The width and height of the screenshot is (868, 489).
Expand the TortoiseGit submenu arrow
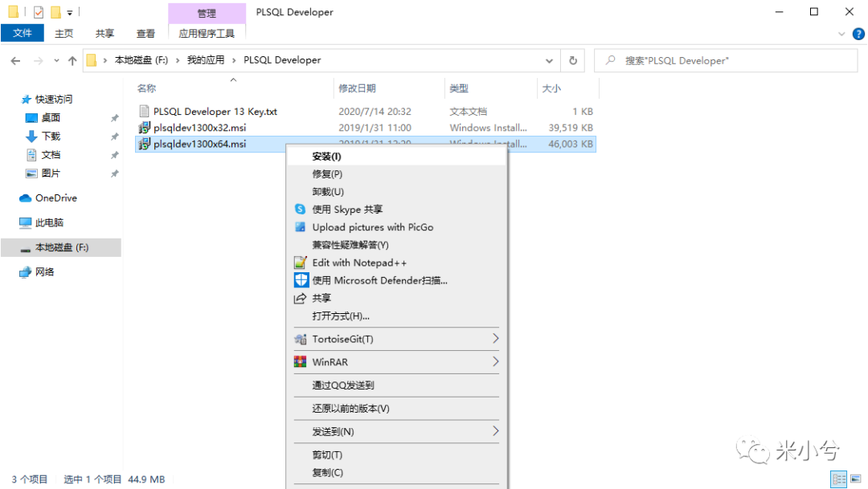495,339
